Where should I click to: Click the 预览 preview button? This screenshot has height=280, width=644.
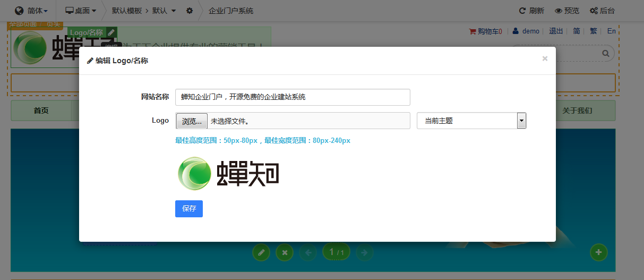point(567,11)
